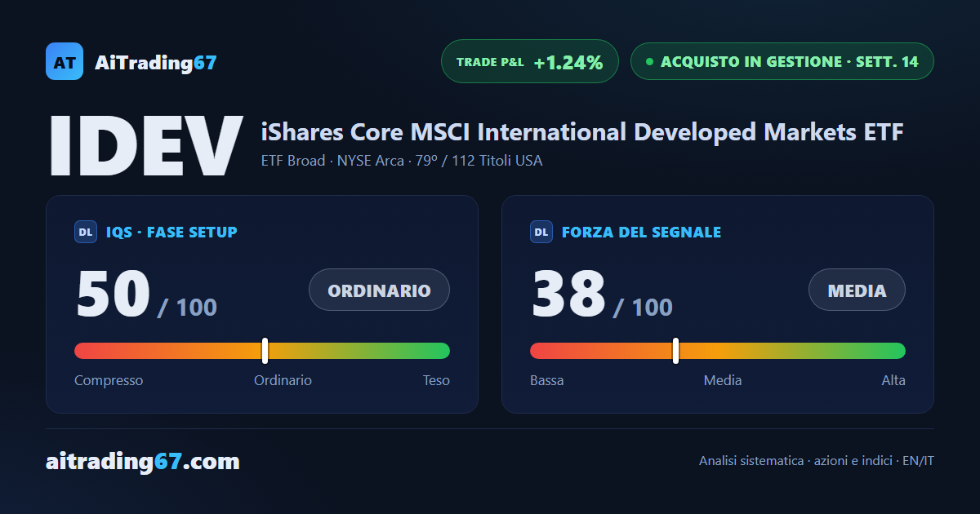980x514 pixels.
Task: Click the Teso gauge label
Action: click(x=436, y=380)
